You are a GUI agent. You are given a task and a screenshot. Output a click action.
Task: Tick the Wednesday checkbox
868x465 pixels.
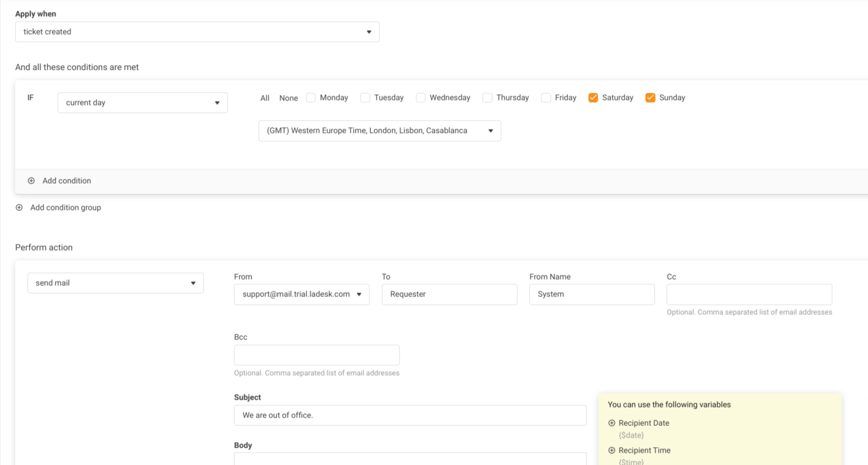421,98
